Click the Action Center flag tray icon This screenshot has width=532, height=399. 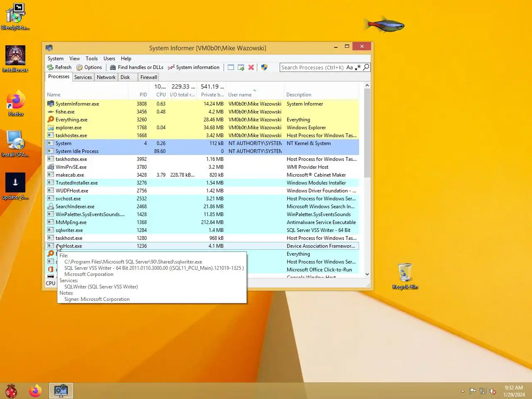(x=473, y=391)
